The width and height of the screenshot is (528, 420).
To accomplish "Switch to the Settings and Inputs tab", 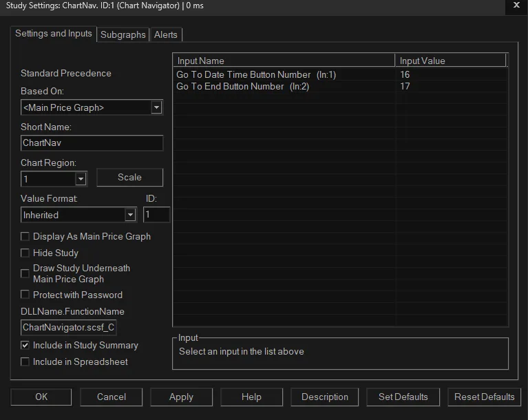I will pos(54,34).
